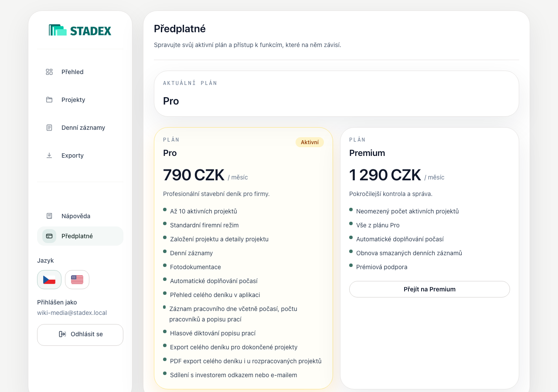558x392 pixels.
Task: Click the Exporty download icon
Action: click(49, 155)
